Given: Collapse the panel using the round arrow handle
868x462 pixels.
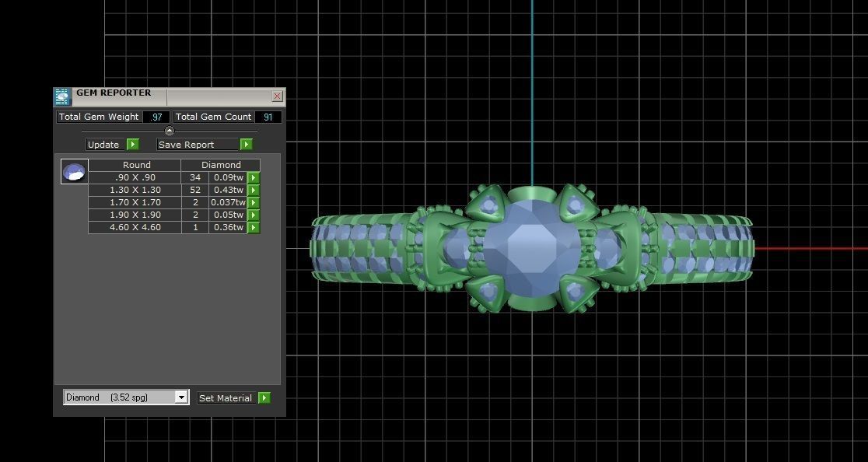Looking at the screenshot, I should point(170,131).
